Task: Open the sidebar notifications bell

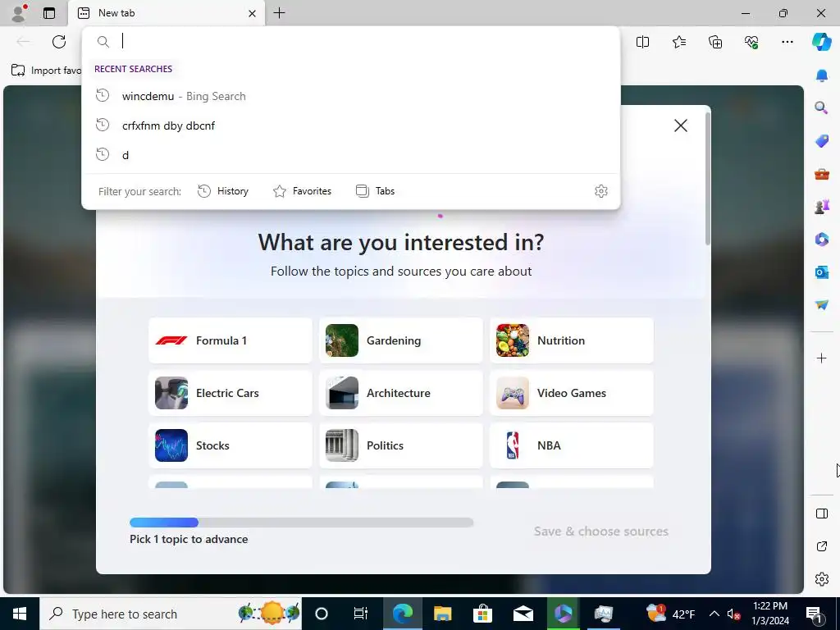Action: (x=822, y=75)
